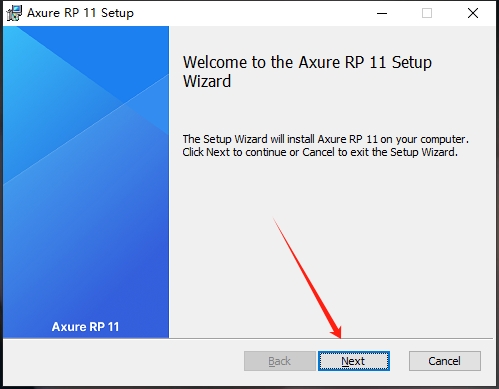Click the horizontal separator above buttons
Viewport: 499px width, 389px height.
248,339
